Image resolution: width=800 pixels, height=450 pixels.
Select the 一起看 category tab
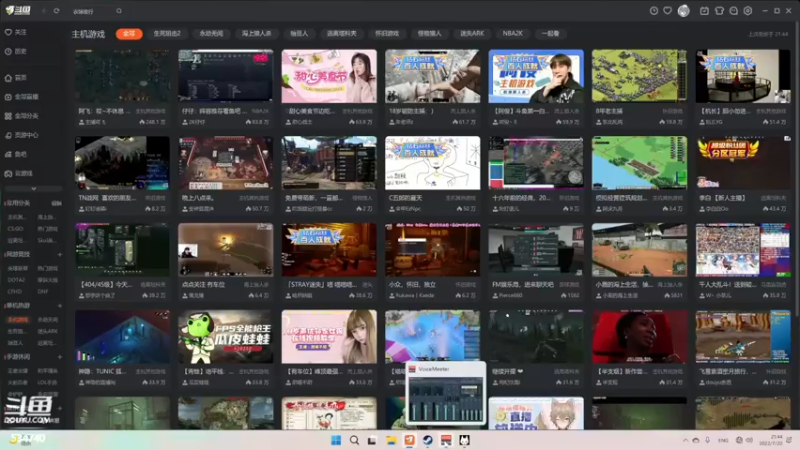click(x=550, y=34)
